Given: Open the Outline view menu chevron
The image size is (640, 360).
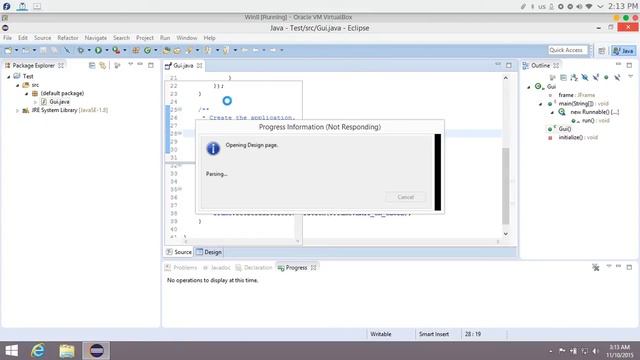Looking at the screenshot, I should coord(630,77).
